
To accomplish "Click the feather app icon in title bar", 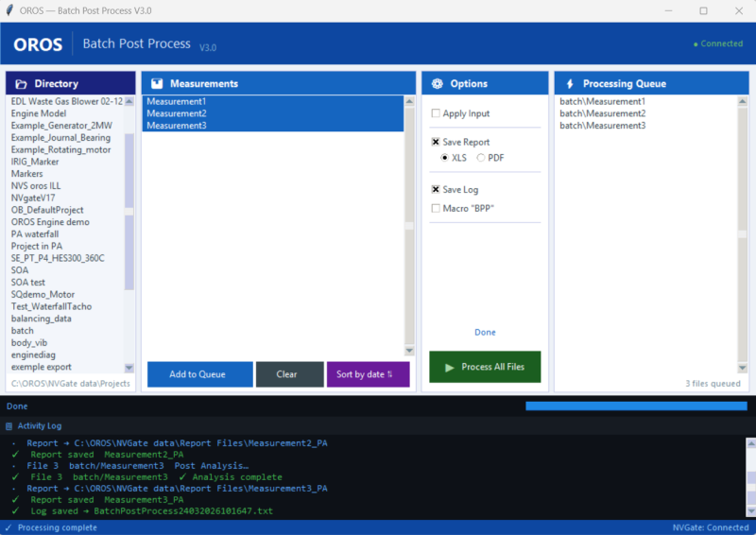I will click(11, 10).
